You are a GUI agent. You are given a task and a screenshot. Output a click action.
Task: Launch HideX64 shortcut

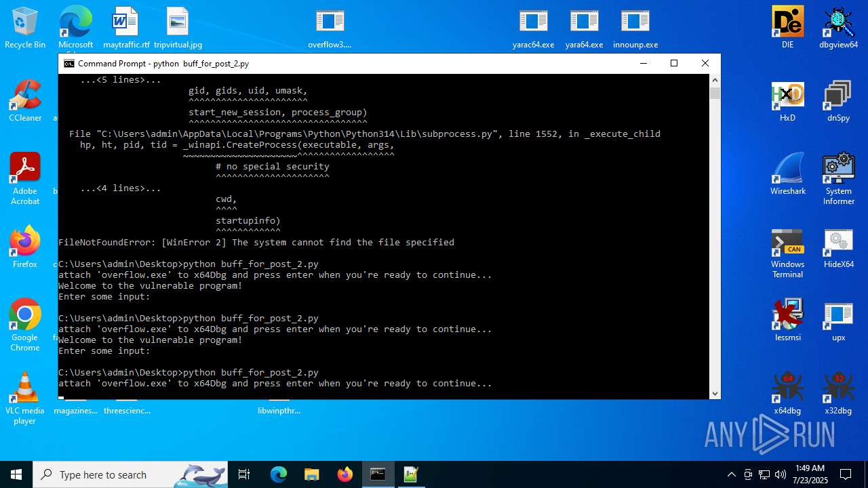click(x=838, y=248)
